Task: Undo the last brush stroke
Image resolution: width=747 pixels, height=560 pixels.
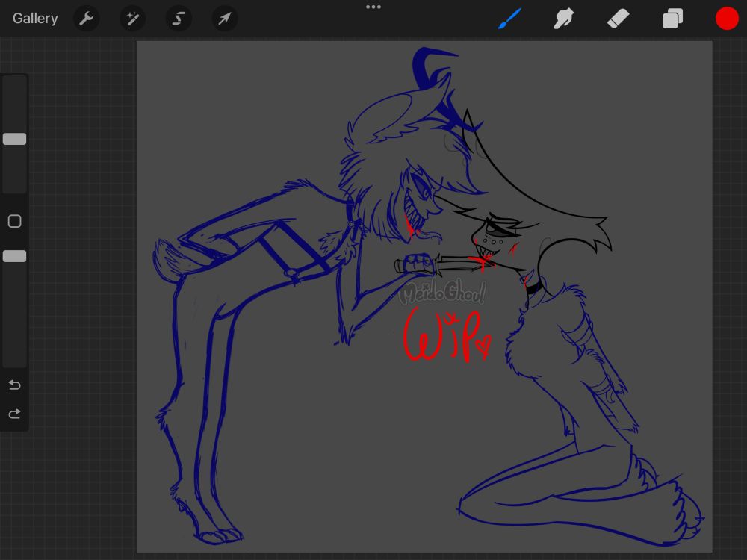Action: point(14,385)
